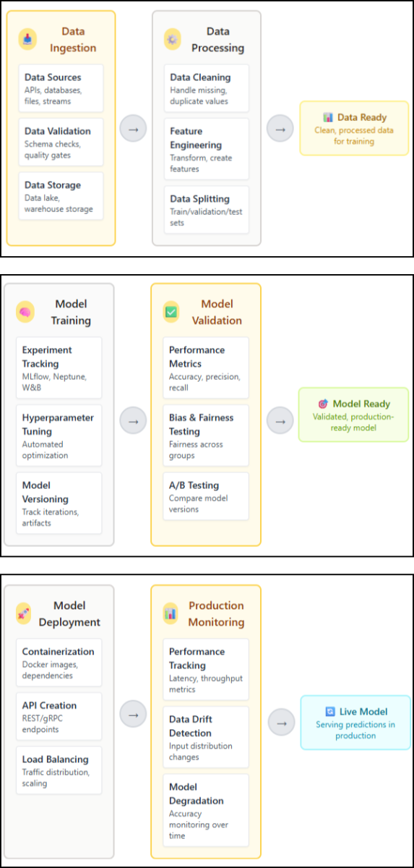Click arrow leading to Live Model box
The image size is (414, 868).
click(281, 723)
